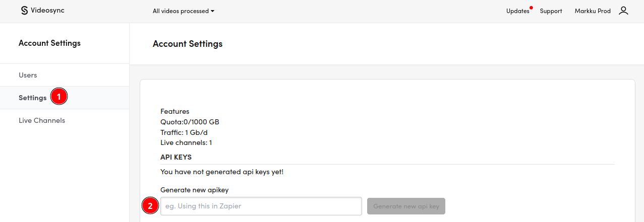Open the Updates link in header
This screenshot has height=222, width=644.
pos(517,11)
